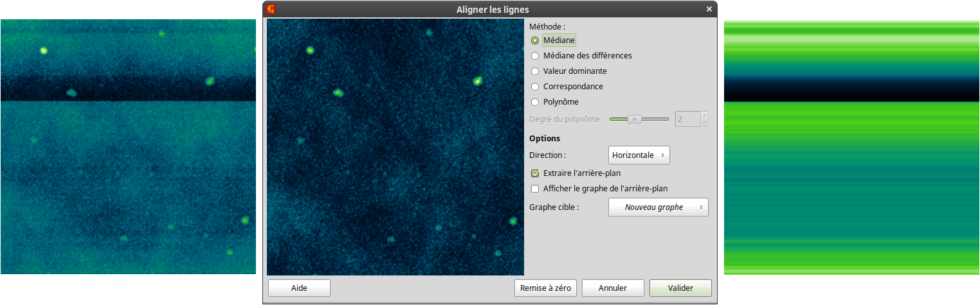Select the Médiane method radio button
Screen dimensions: 980x305
[535, 40]
